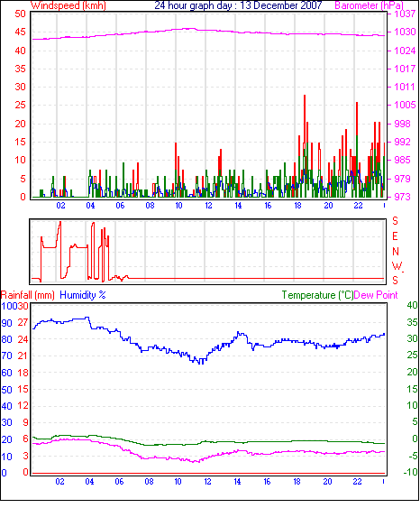Image resolution: width=420 pixels, height=508 pixels.
Task: Click the 24 hour graph day title
Action: pyautogui.click(x=238, y=5)
